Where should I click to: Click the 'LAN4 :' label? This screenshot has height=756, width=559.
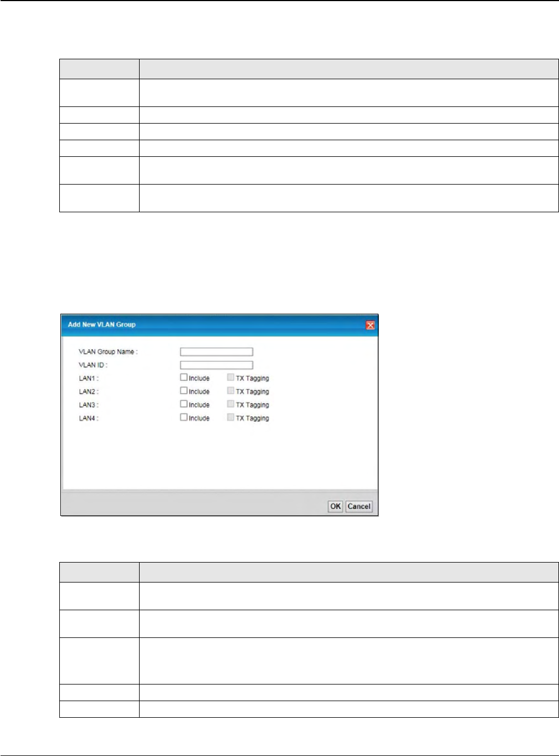tap(89, 418)
